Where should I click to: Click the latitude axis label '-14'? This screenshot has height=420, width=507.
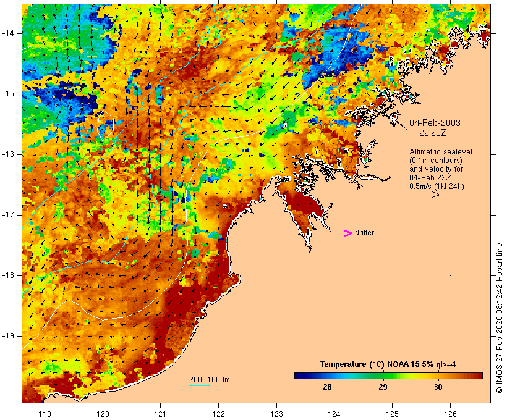8,33
